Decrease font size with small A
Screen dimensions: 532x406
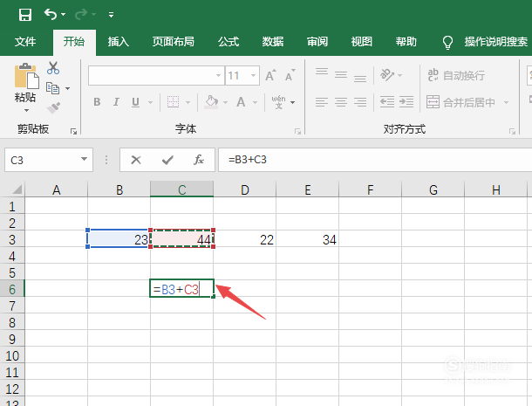(x=290, y=75)
